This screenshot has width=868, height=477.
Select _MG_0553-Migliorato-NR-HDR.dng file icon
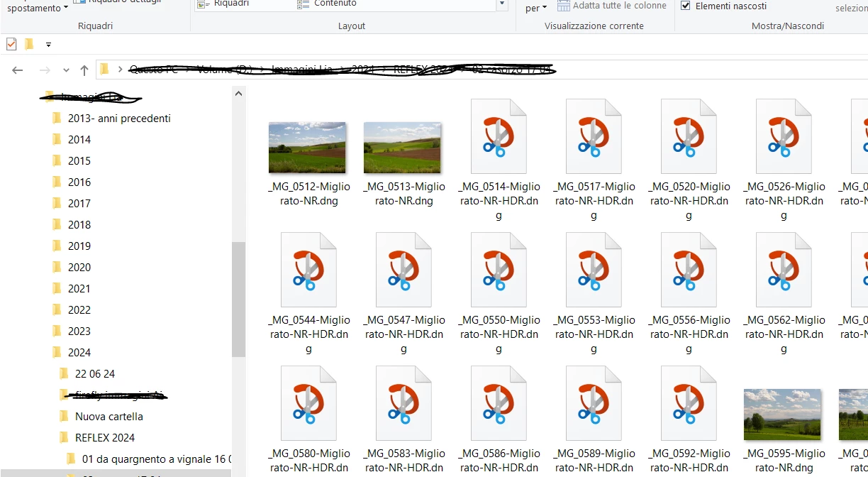[594, 270]
